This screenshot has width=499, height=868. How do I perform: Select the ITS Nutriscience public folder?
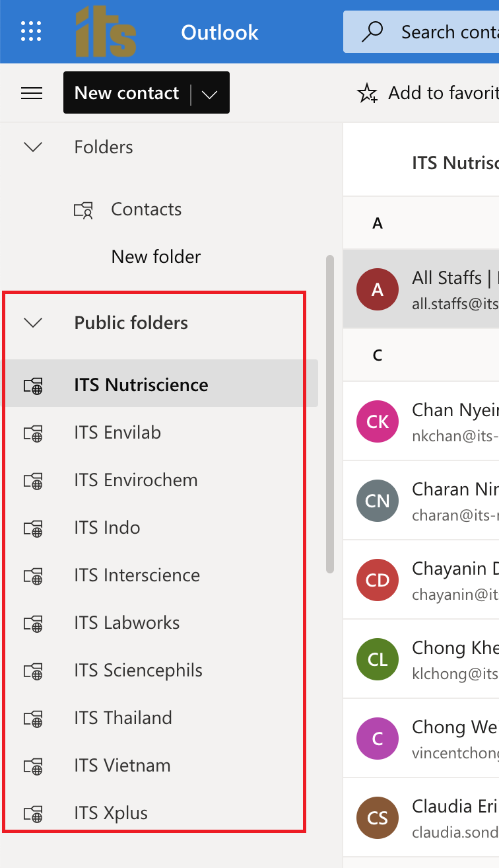point(141,384)
